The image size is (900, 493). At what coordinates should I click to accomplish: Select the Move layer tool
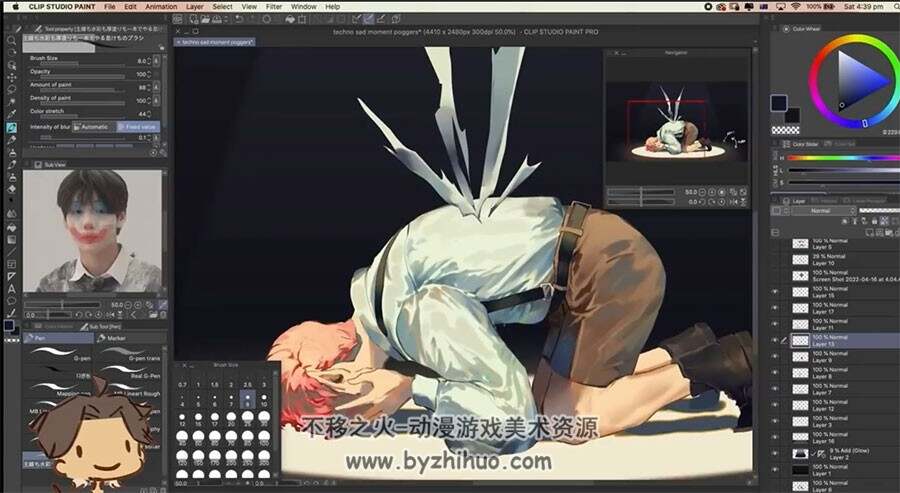(x=11, y=77)
